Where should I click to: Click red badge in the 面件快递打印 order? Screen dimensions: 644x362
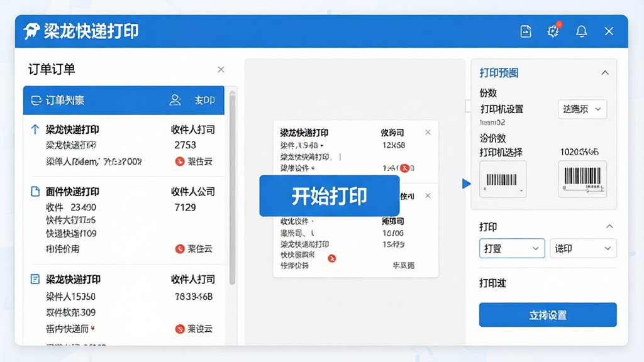pyautogui.click(x=179, y=249)
